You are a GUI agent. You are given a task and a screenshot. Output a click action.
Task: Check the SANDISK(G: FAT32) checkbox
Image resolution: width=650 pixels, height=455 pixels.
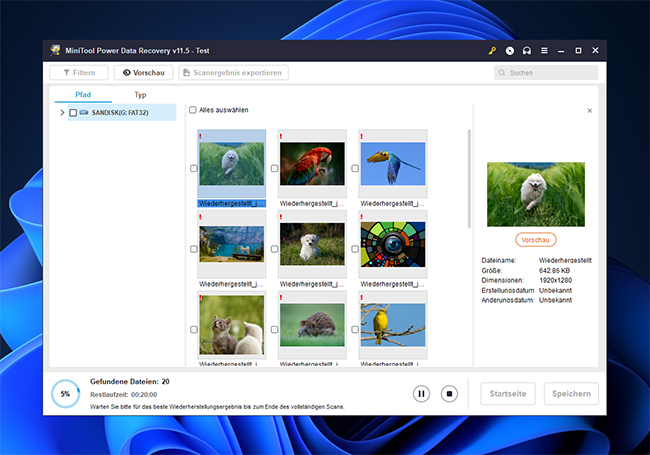[73, 113]
